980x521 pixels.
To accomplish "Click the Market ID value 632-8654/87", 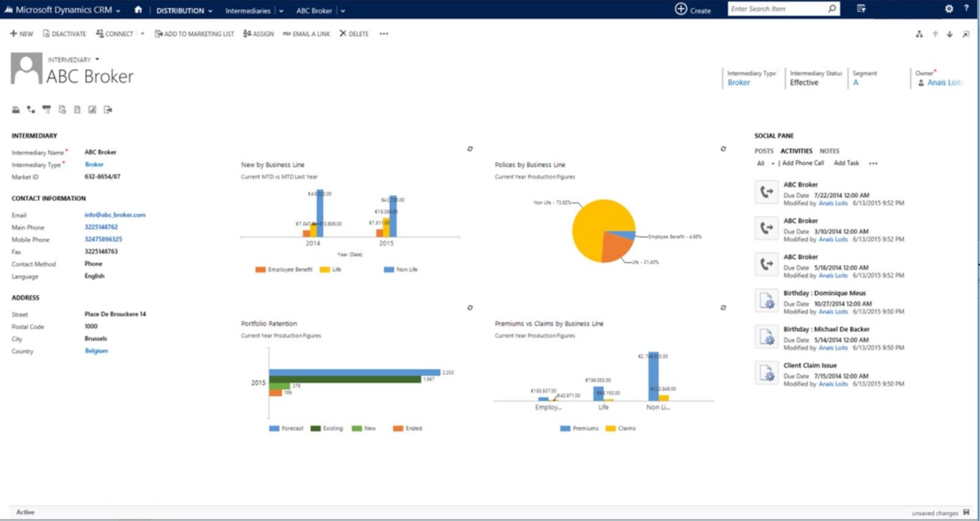I will click(102, 177).
